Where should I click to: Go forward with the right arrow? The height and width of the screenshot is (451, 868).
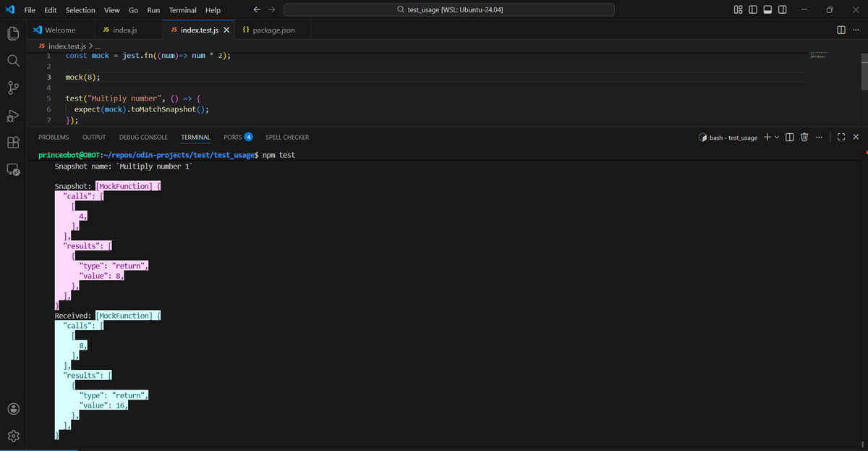272,9
